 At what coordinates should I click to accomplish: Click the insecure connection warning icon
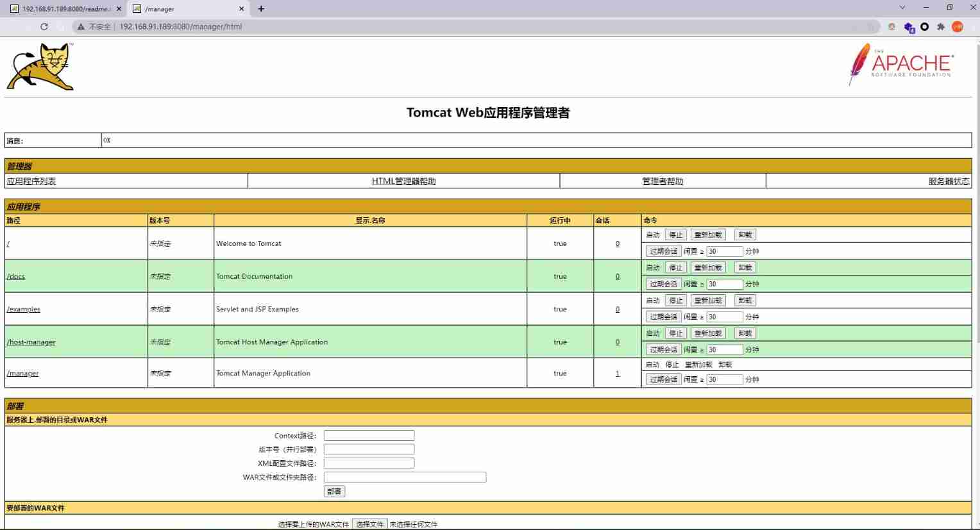click(x=81, y=27)
